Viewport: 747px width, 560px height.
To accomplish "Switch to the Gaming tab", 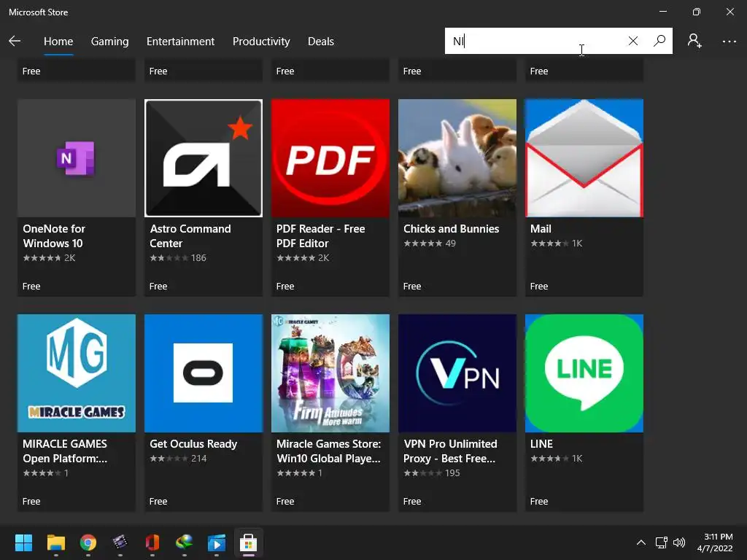I will 109,42.
